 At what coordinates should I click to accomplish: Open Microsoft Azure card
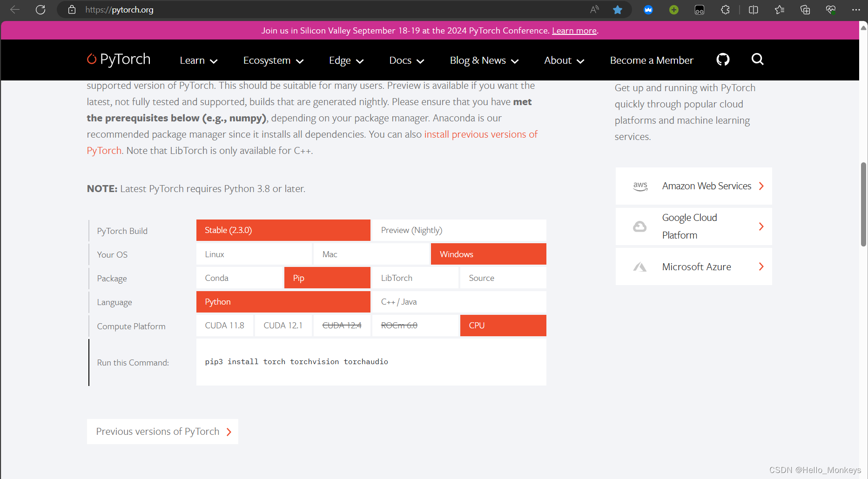694,266
